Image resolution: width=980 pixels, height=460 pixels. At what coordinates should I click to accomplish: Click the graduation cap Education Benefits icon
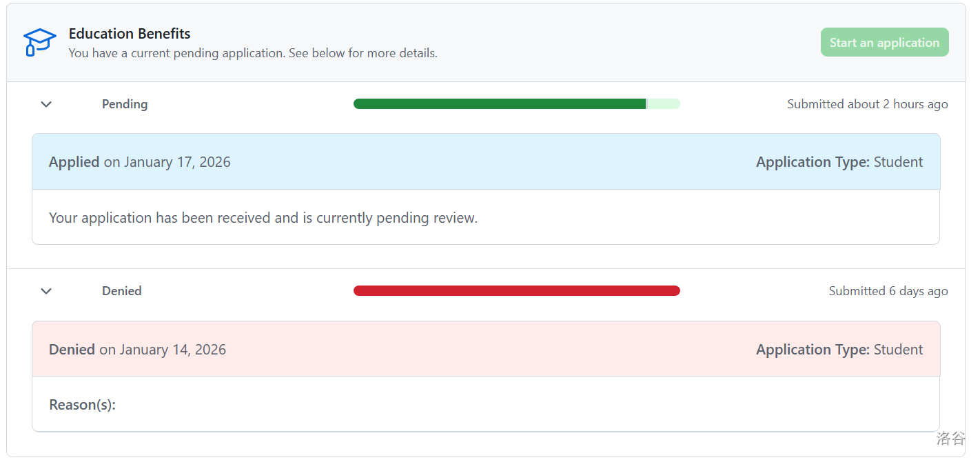coord(39,42)
